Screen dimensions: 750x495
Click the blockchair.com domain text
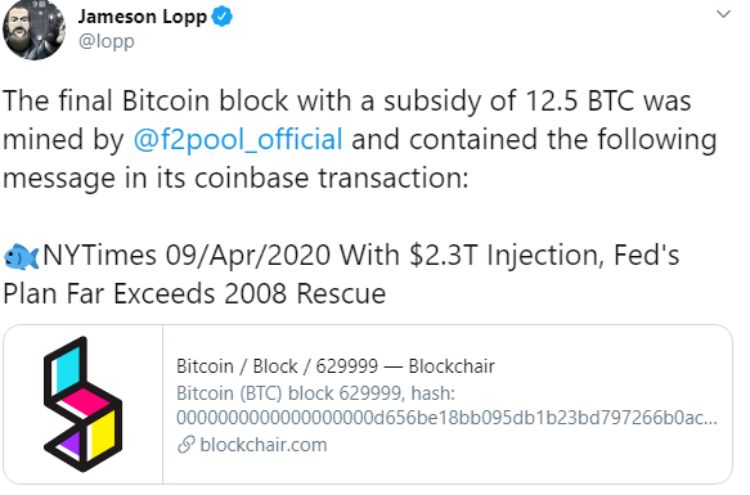(x=263, y=445)
